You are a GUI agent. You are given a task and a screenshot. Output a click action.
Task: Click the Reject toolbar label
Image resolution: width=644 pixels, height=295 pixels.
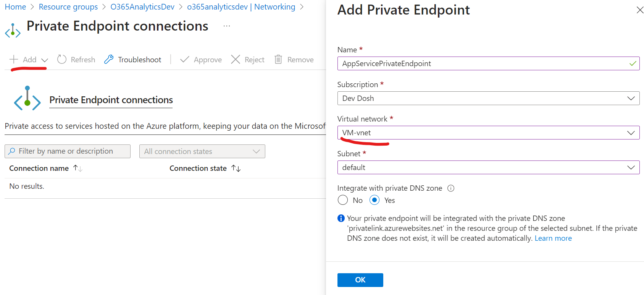(254, 60)
